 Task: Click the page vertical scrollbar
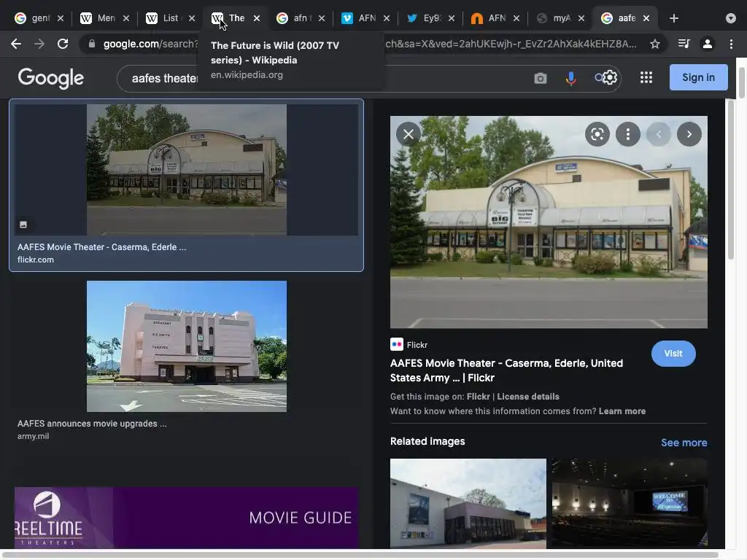tap(742, 83)
